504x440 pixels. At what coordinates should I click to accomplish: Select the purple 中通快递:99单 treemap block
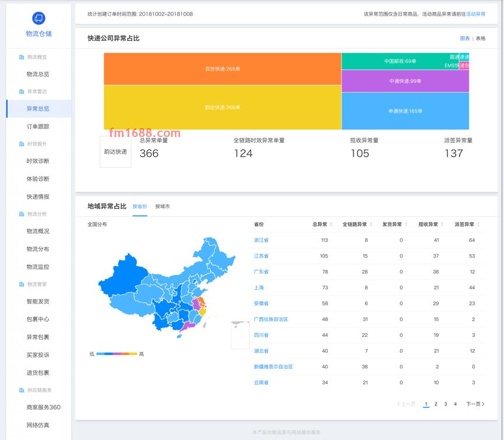(x=405, y=81)
